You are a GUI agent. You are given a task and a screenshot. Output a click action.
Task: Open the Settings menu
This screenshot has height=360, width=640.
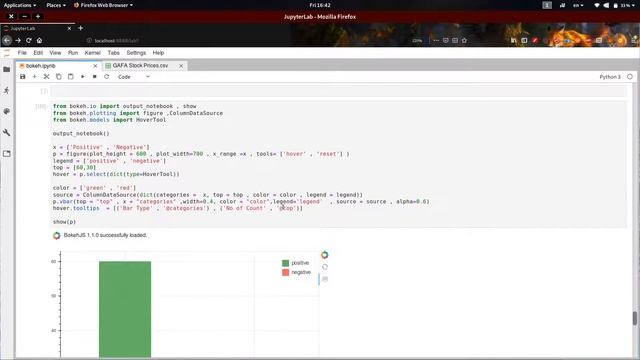[x=136, y=53]
